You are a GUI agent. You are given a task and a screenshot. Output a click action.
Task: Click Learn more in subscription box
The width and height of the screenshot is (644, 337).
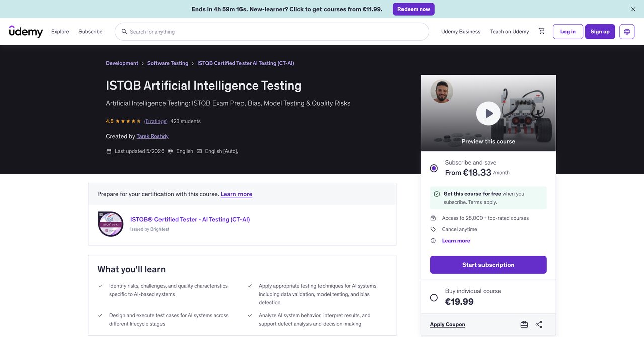(x=456, y=241)
